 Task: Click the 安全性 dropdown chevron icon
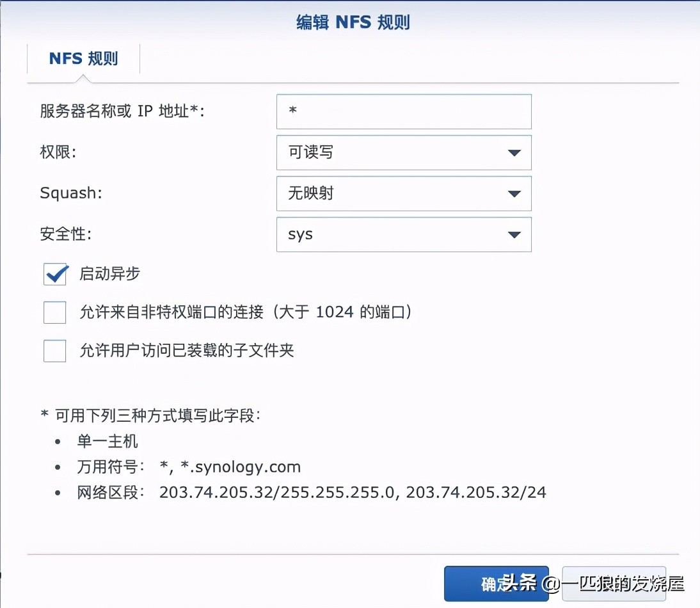tap(514, 234)
